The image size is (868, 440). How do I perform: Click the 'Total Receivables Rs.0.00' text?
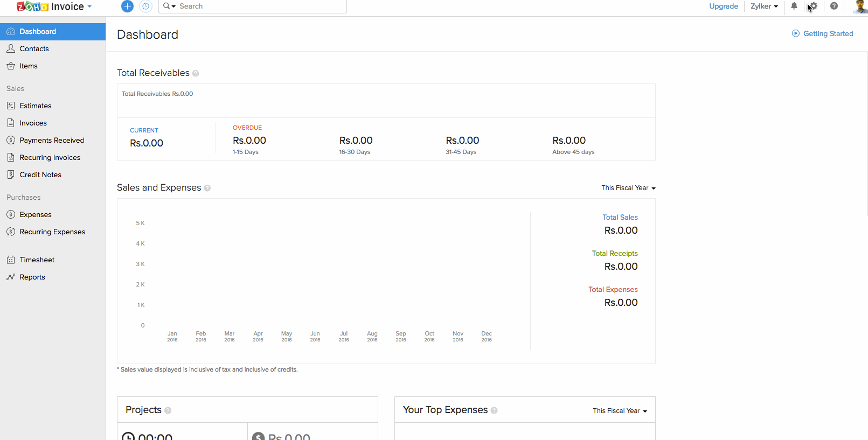tap(157, 94)
